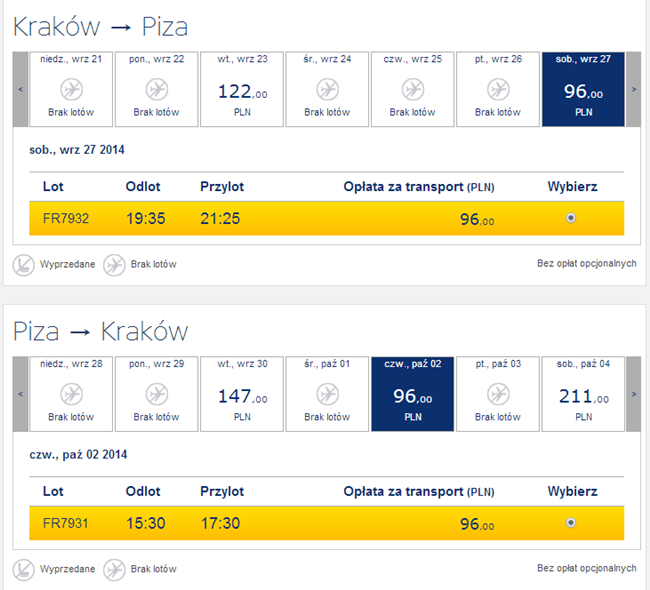Viewport: 650px width, 590px height.
Task: Click the Wyprzedane legend icon under Kraków → Piza
Action: click(23, 264)
